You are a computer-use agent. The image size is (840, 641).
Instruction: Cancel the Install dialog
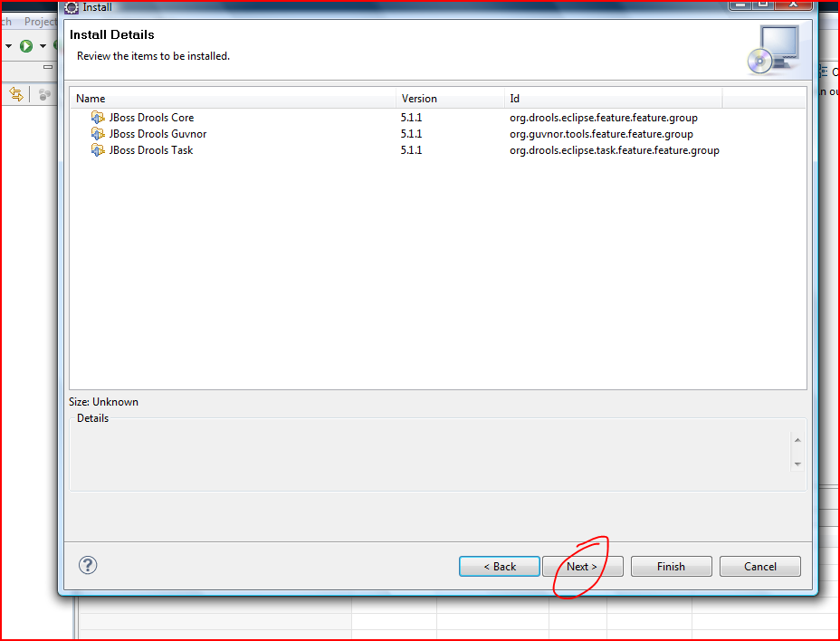(760, 567)
